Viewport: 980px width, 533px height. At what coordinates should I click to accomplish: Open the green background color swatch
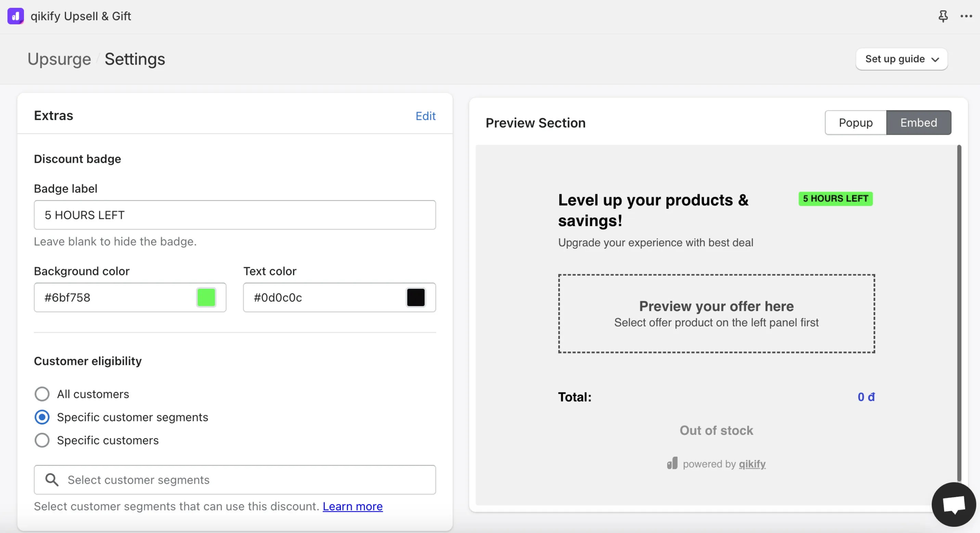(206, 298)
